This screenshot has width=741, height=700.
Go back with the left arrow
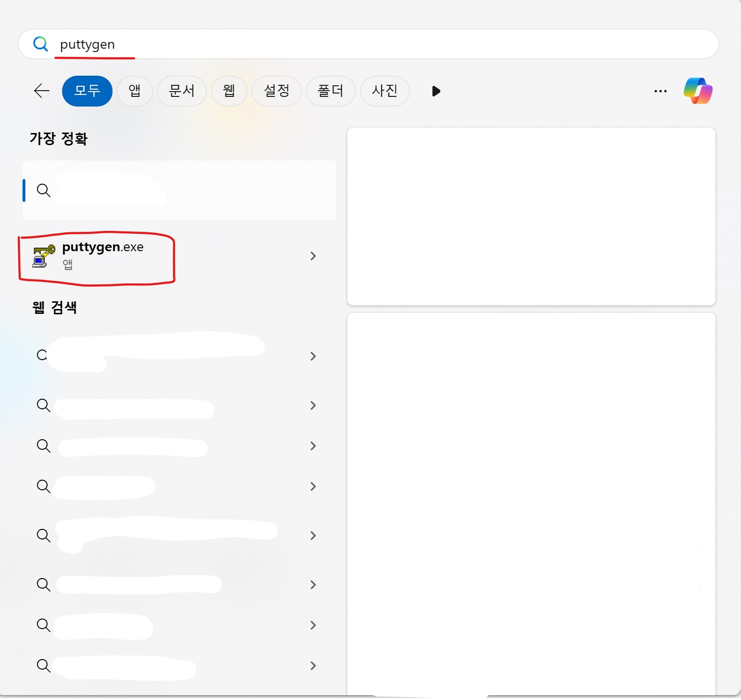[41, 91]
